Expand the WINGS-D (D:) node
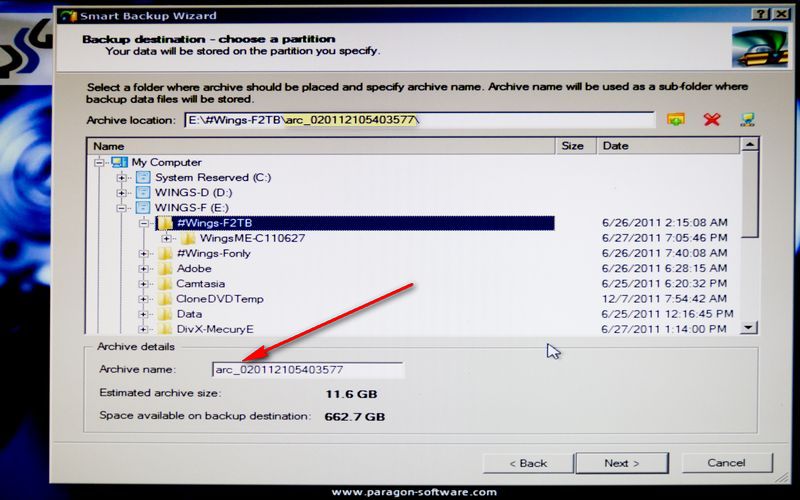The image size is (800, 500). coord(121,193)
